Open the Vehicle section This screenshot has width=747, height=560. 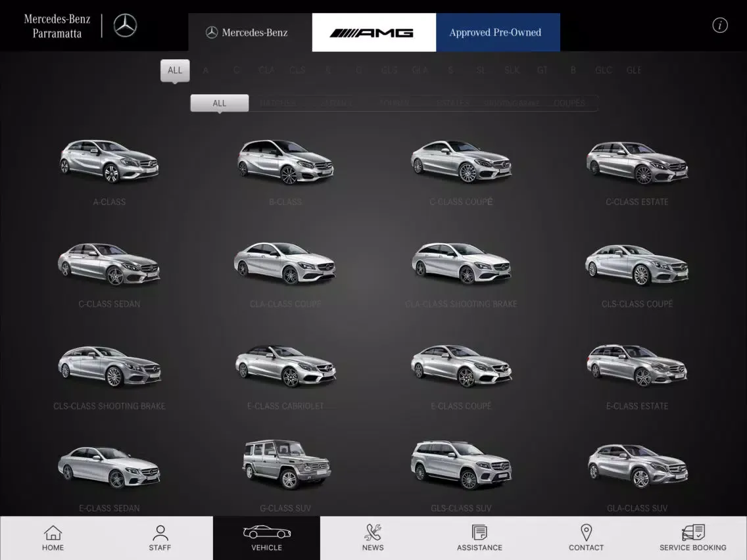[x=267, y=538]
